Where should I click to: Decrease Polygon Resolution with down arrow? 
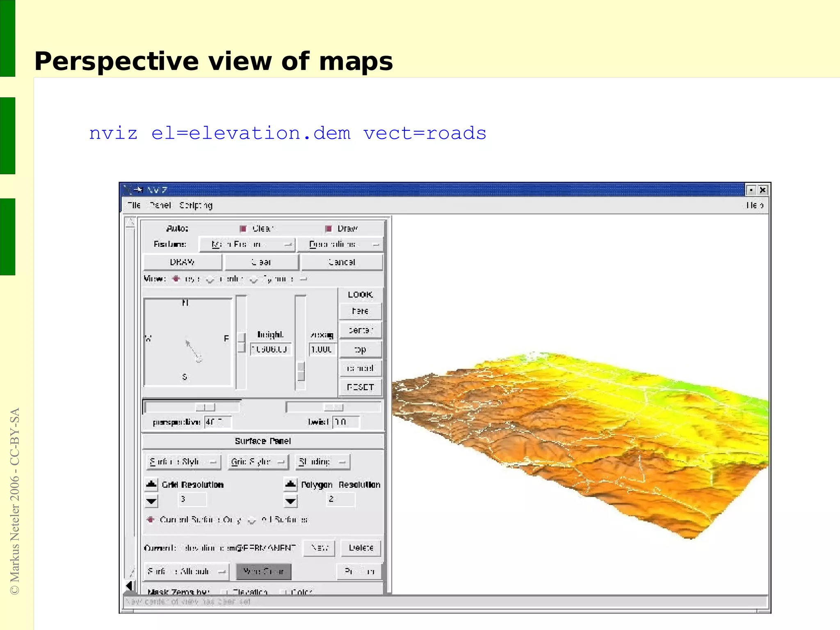[x=290, y=501]
